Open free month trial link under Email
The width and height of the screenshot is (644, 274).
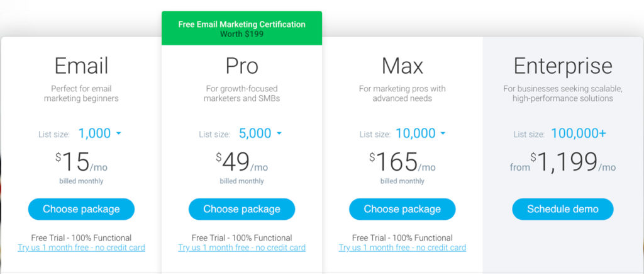tap(81, 248)
